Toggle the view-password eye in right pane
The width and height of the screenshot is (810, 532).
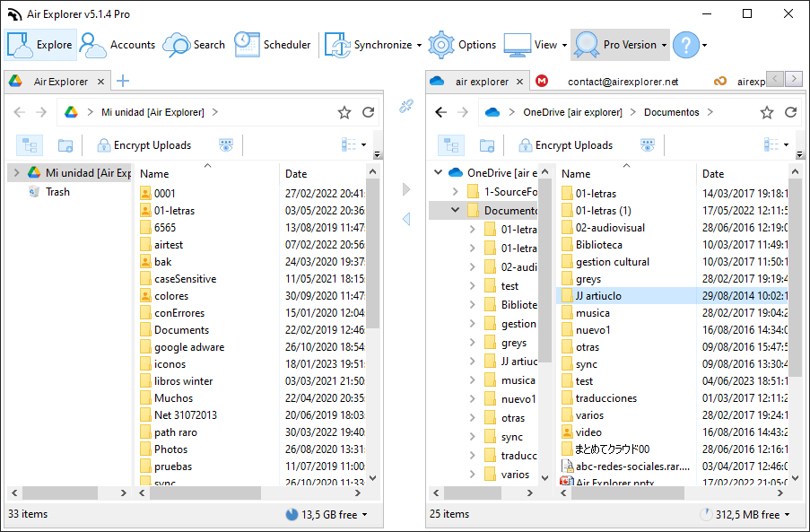pos(648,145)
